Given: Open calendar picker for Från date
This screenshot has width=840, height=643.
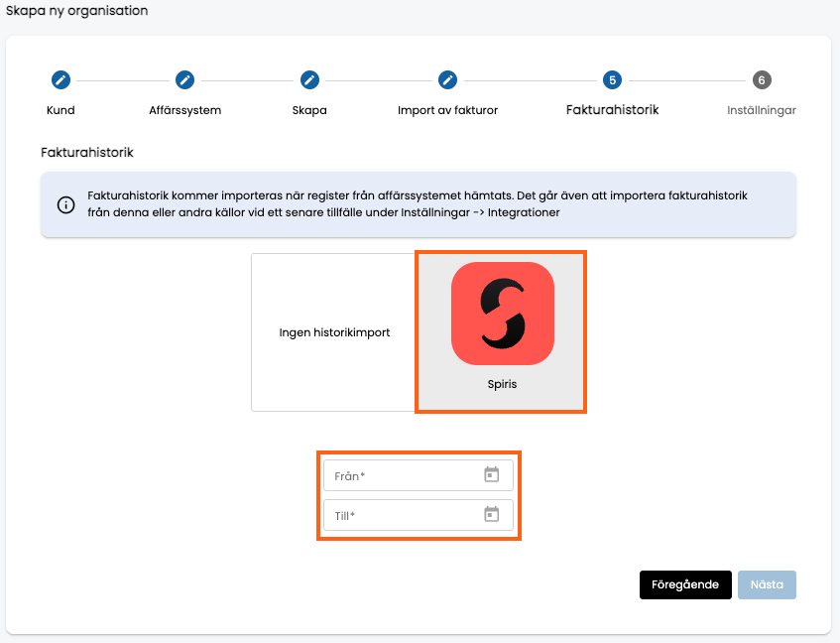Looking at the screenshot, I should (x=491, y=474).
